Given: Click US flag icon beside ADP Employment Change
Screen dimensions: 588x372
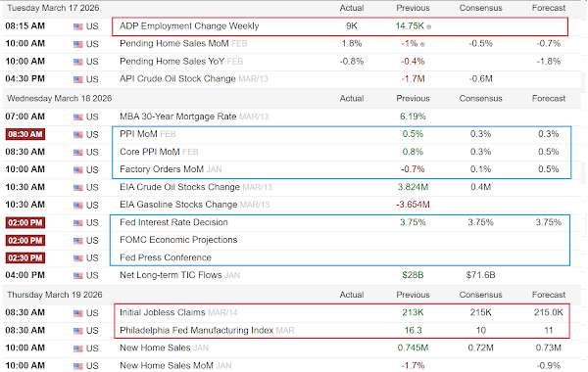Looking at the screenshot, I should pos(78,26).
